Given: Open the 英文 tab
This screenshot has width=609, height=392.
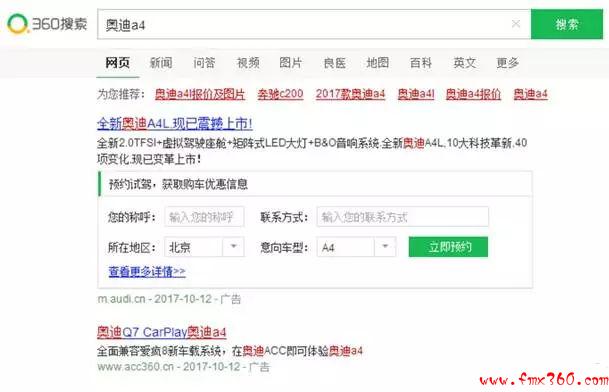Looking at the screenshot, I should pyautogui.click(x=465, y=63).
